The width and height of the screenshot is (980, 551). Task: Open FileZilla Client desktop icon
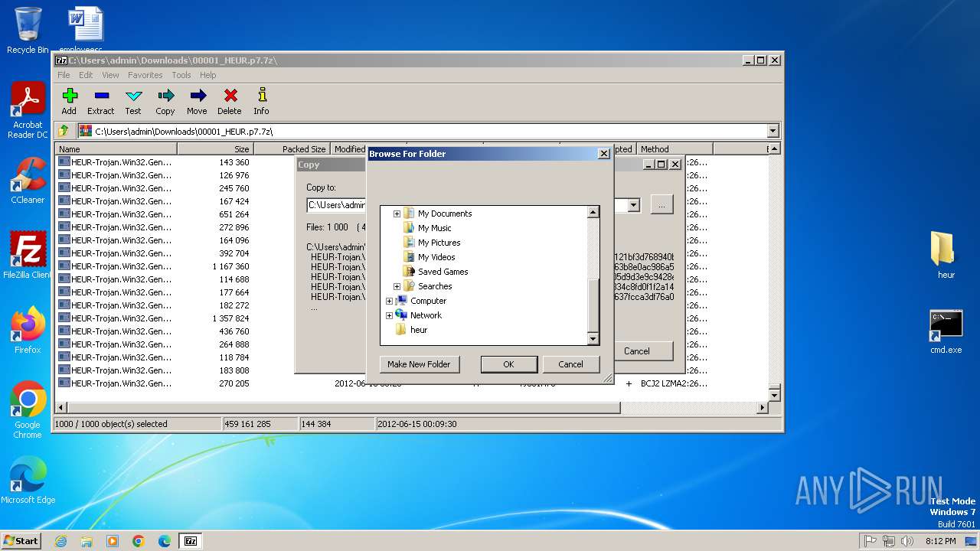point(28,256)
